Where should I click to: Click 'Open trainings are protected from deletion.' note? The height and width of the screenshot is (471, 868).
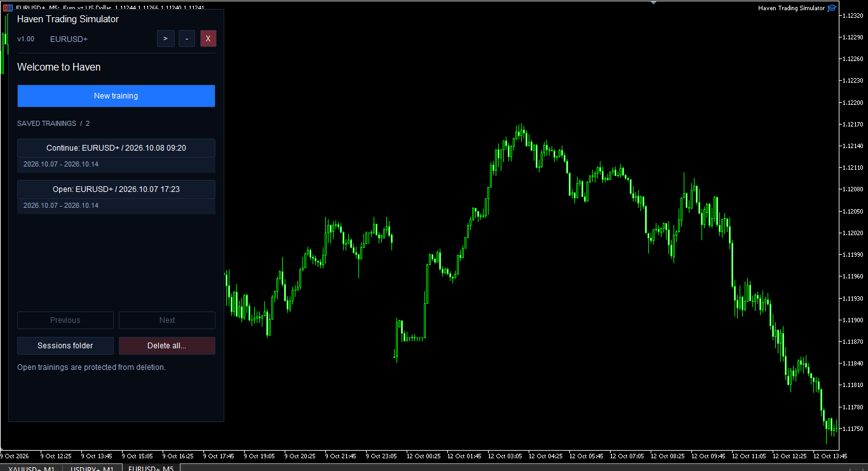pyautogui.click(x=92, y=367)
